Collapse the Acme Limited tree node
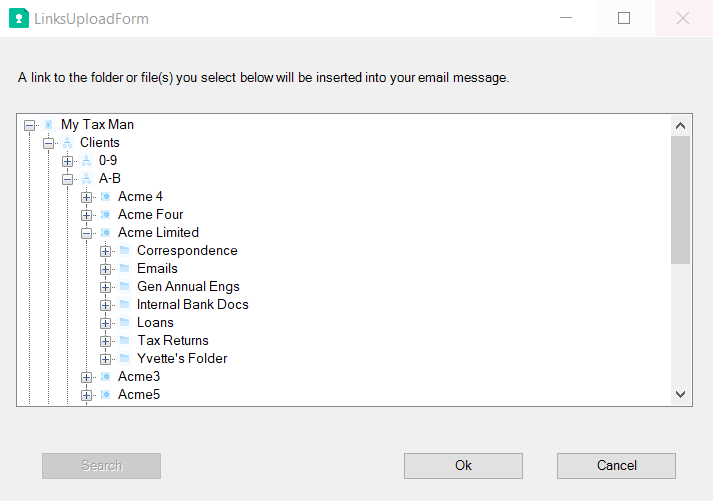Screen dimensions: 713x501 tap(87, 233)
